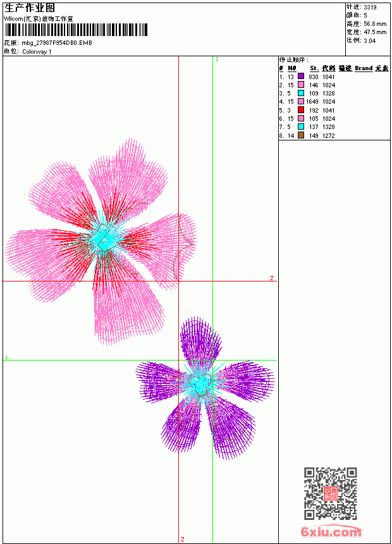Click the cyan swatch in stop row 7

tap(301, 127)
